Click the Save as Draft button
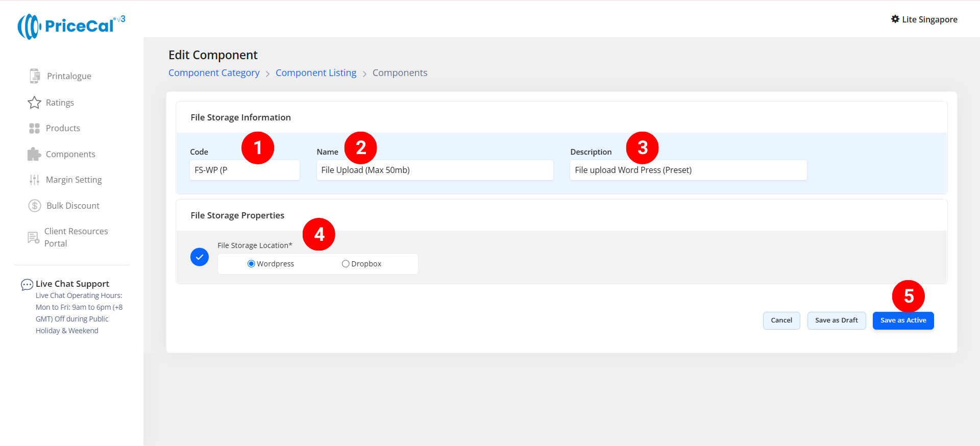The width and height of the screenshot is (980, 446). tap(836, 320)
